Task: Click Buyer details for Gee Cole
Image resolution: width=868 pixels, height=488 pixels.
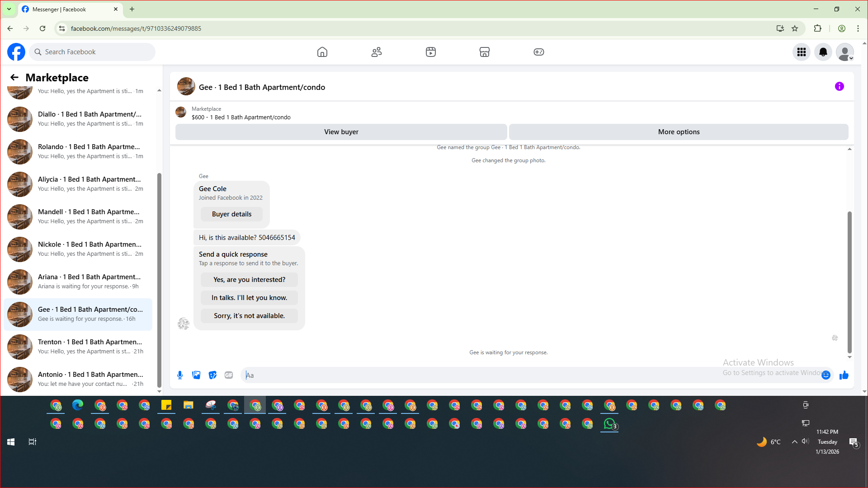Action: tap(231, 214)
